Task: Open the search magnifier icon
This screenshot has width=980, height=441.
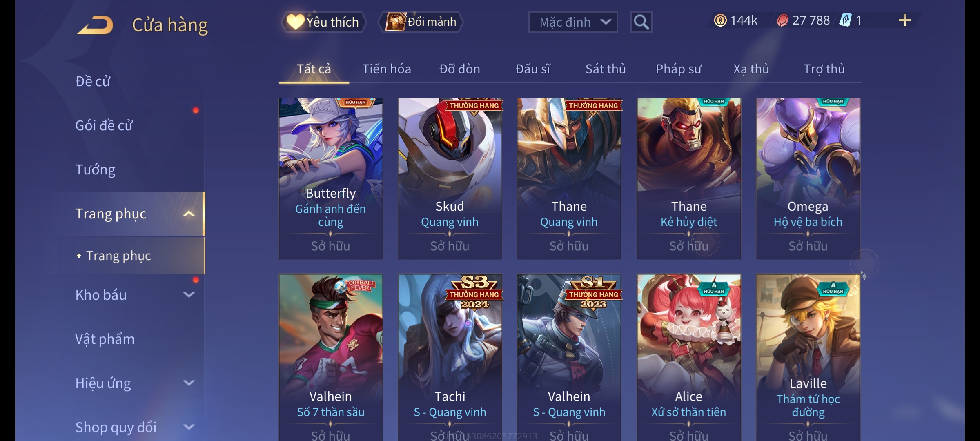Action: pyautogui.click(x=641, y=22)
